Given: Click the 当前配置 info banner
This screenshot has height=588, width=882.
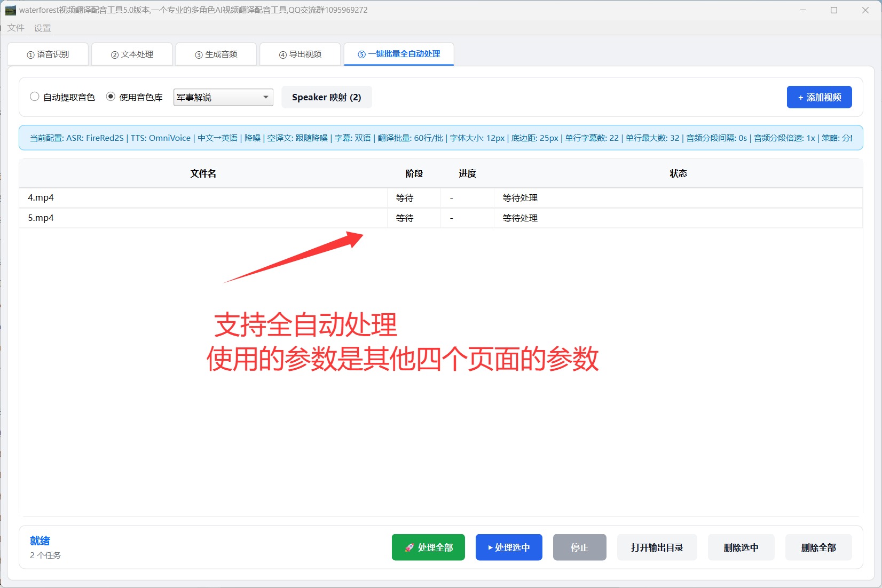Looking at the screenshot, I should (441, 138).
